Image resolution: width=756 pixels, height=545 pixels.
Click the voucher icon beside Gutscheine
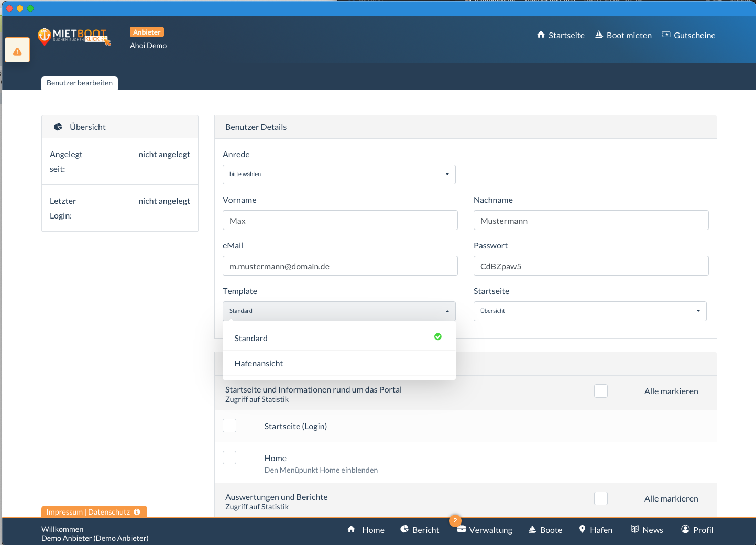[666, 35]
